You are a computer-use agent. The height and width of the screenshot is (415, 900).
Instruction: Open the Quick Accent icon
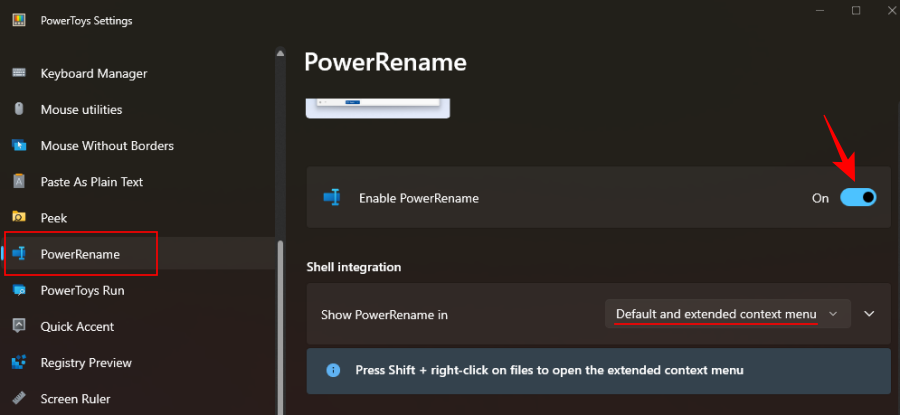pos(19,327)
